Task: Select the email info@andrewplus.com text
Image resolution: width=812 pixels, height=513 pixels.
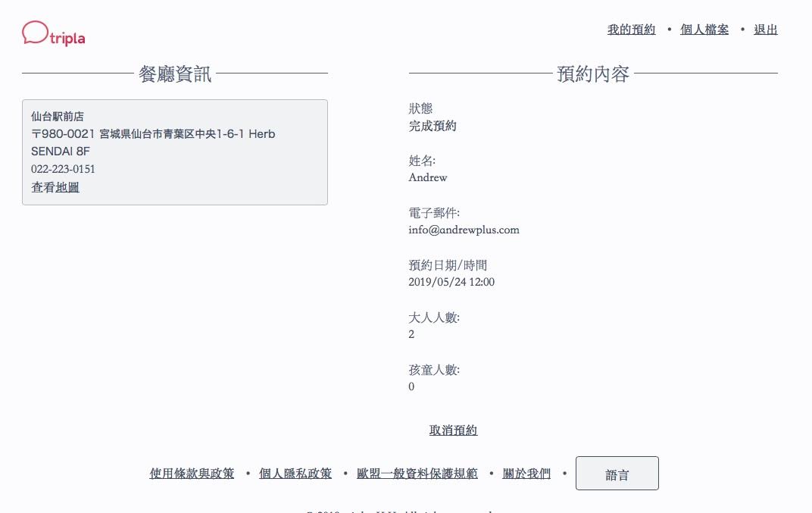Action: pyautogui.click(x=464, y=230)
